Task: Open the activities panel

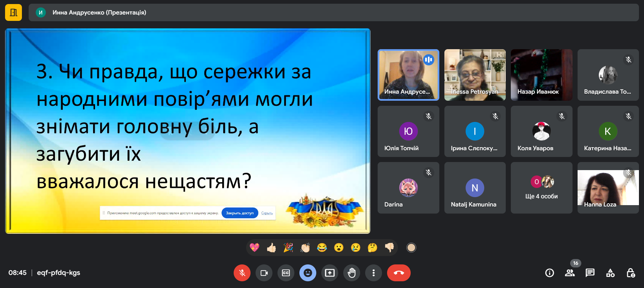Action: [610, 273]
